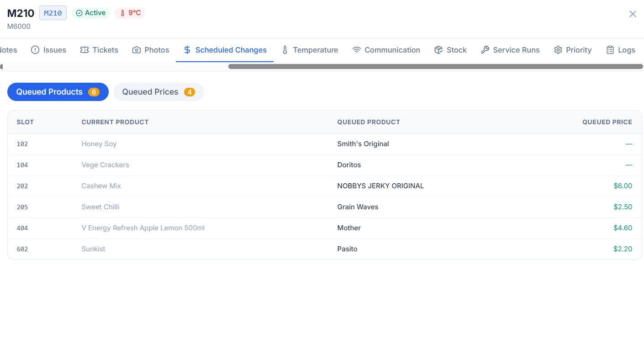This screenshot has height=350, width=644.
Task: Click current product Vege Crackers
Action: coord(105,165)
